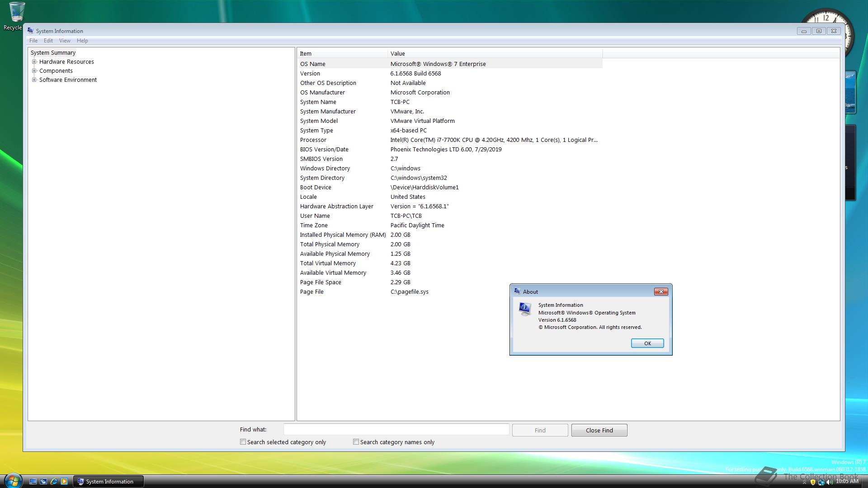Click the Switch Between Windows quick launch icon
The height and width of the screenshot is (488, 868).
43,482
